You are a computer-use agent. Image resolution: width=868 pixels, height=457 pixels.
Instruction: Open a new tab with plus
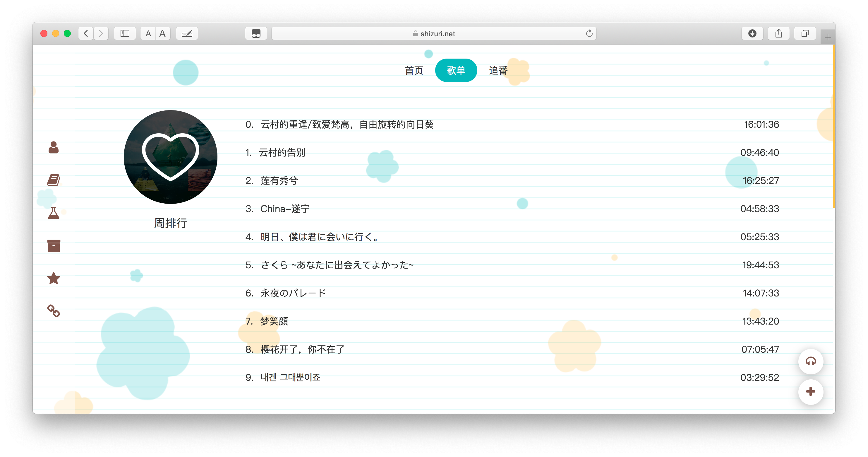pyautogui.click(x=828, y=37)
